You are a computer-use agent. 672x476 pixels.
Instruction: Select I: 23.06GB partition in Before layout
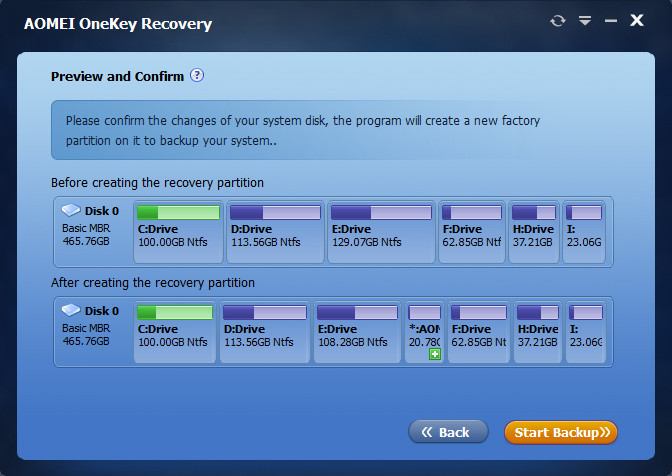click(584, 232)
